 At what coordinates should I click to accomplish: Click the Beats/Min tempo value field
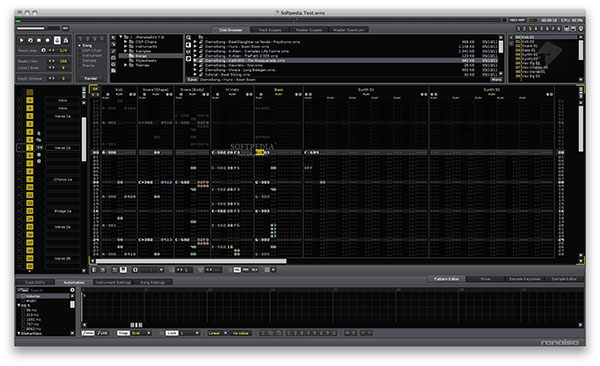click(63, 61)
